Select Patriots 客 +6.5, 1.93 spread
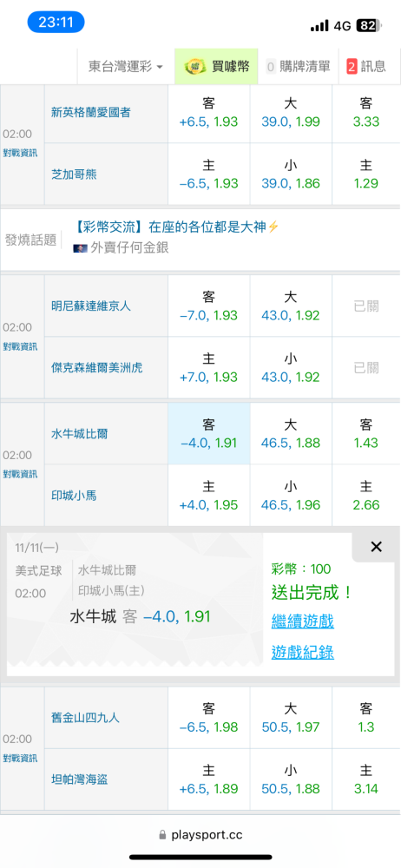 pyautogui.click(x=209, y=112)
